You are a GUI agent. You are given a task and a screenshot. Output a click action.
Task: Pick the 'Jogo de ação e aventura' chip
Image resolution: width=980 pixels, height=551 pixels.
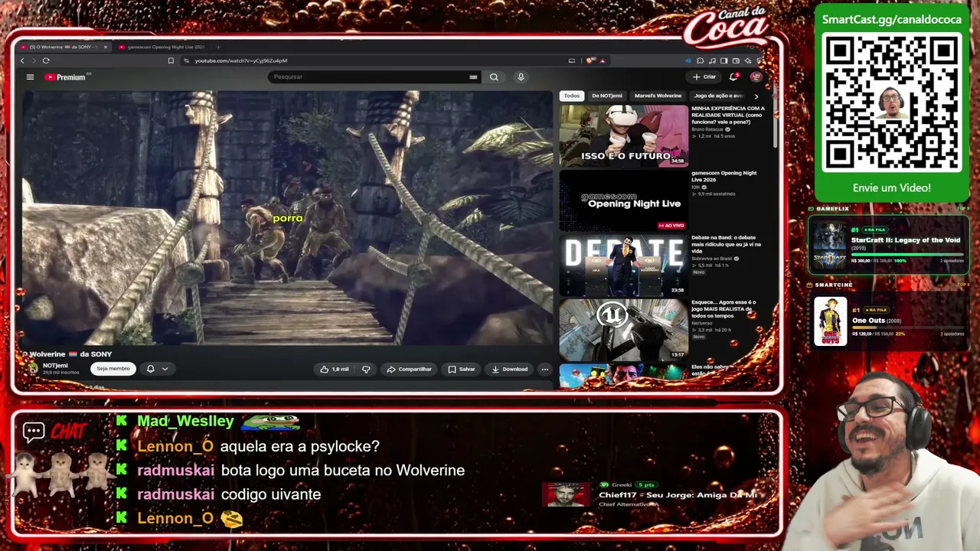(718, 96)
